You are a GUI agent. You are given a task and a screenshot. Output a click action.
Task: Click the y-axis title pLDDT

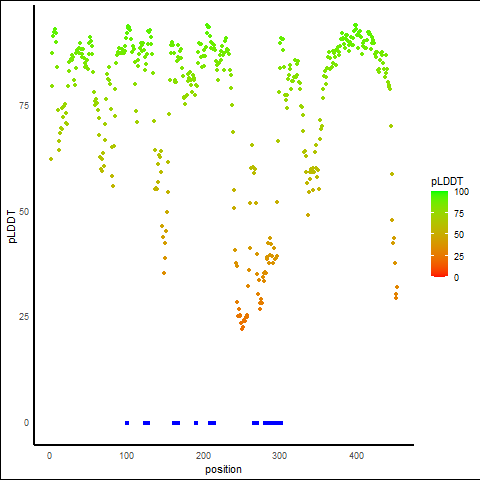[12, 227]
